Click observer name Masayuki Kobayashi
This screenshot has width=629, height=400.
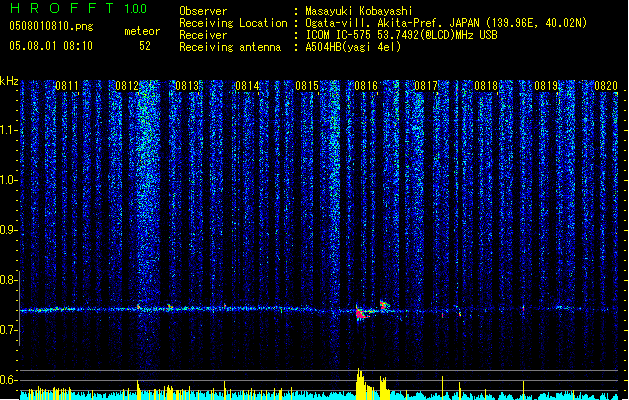click(x=359, y=11)
